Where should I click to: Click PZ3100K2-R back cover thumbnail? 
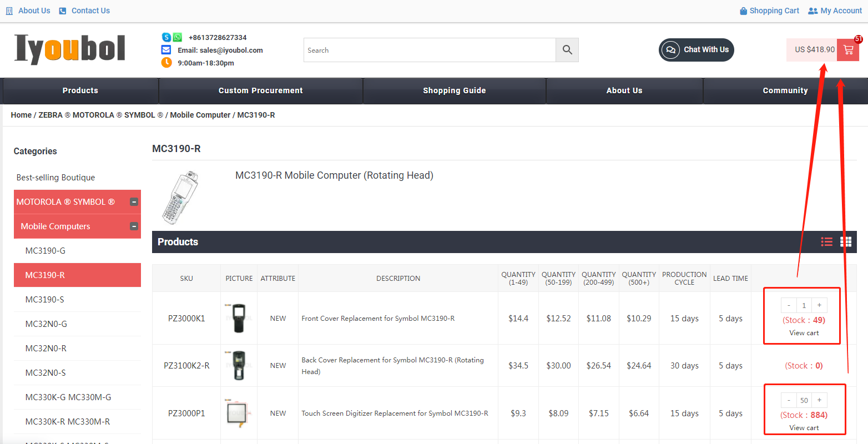(239, 365)
